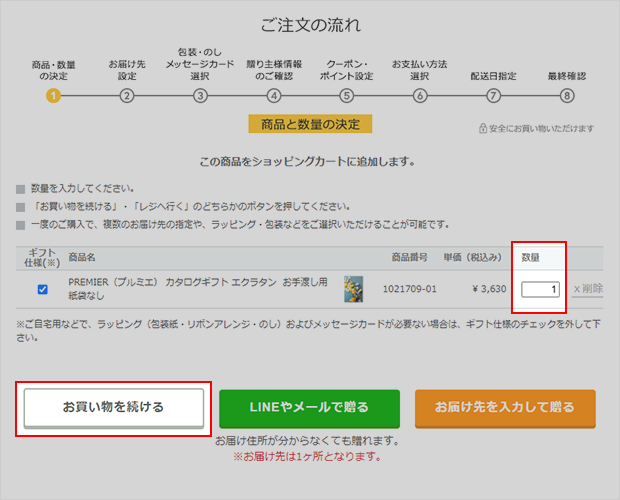
Task: Click the 単価（税込み） column header
Action: pos(473,258)
